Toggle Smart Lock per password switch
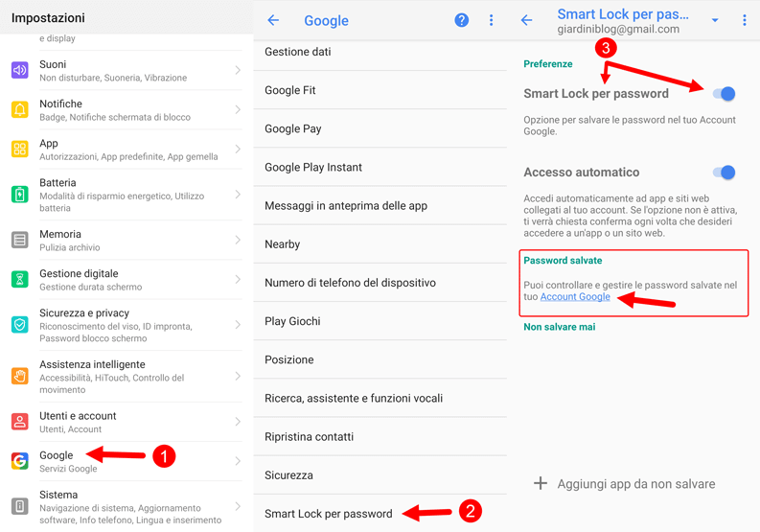Viewport: 760px width, 532px height. [725, 94]
